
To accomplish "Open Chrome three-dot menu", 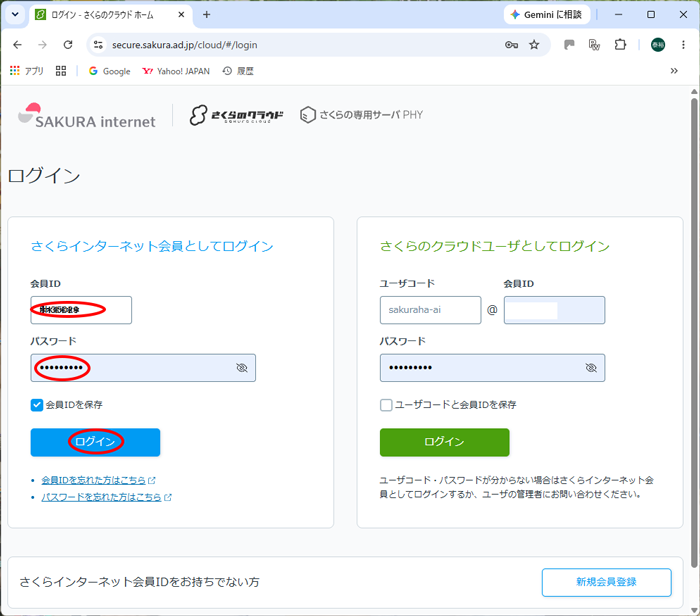I will [683, 45].
